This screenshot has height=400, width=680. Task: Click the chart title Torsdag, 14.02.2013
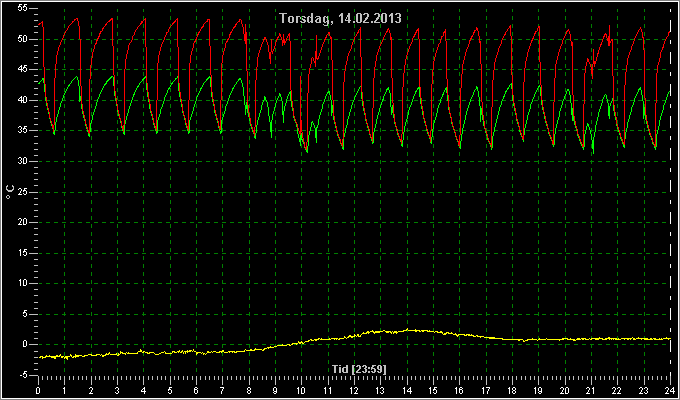tap(340, 18)
